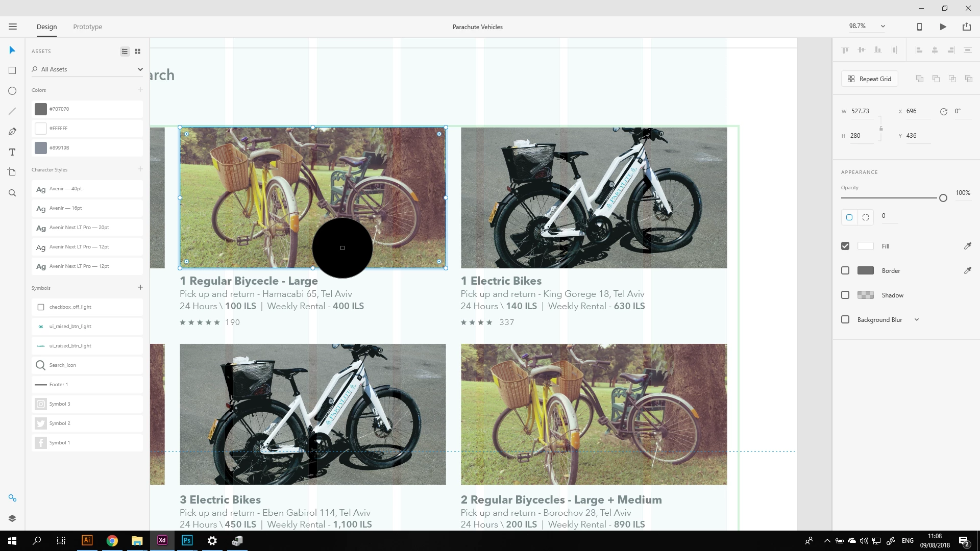Image resolution: width=980 pixels, height=551 pixels.
Task: Enable the Shadow checkbox
Action: coord(845,295)
